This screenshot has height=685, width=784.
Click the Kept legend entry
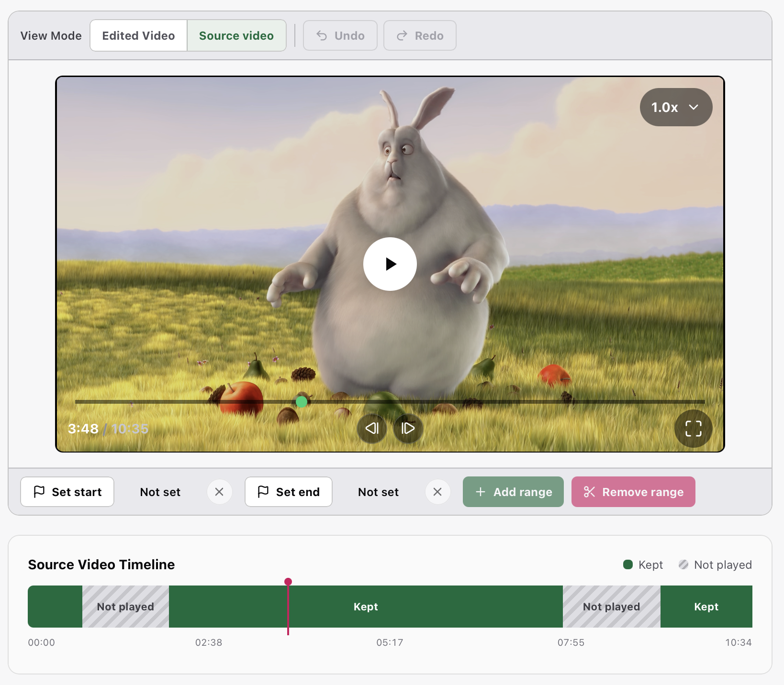point(643,565)
